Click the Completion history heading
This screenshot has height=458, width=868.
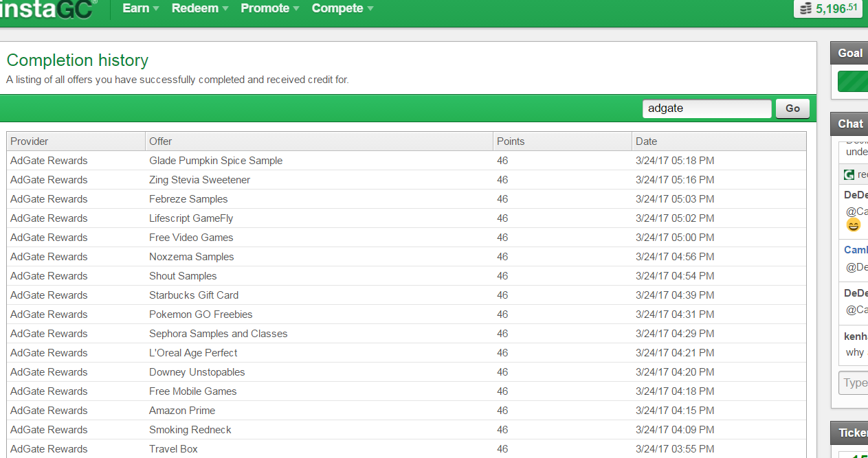(77, 60)
